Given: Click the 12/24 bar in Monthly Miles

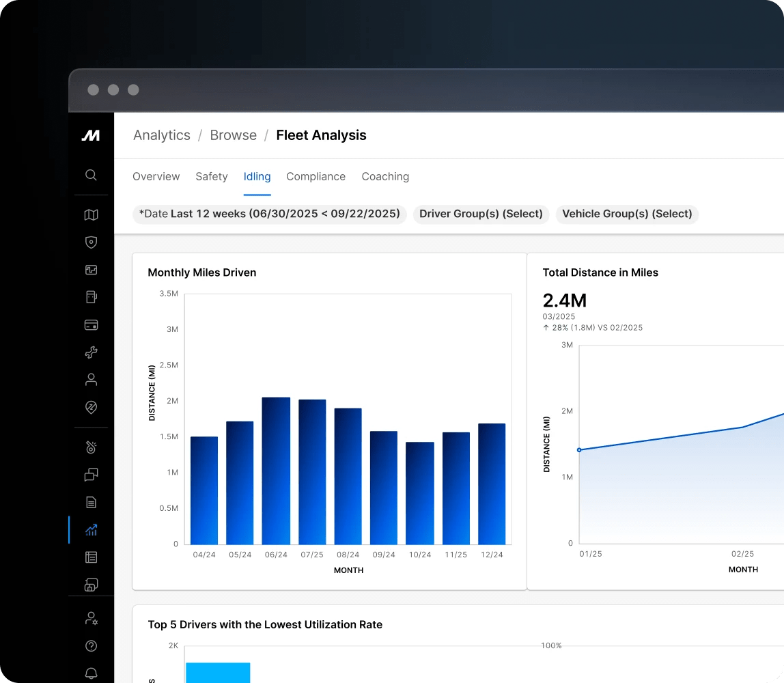Looking at the screenshot, I should [x=492, y=484].
